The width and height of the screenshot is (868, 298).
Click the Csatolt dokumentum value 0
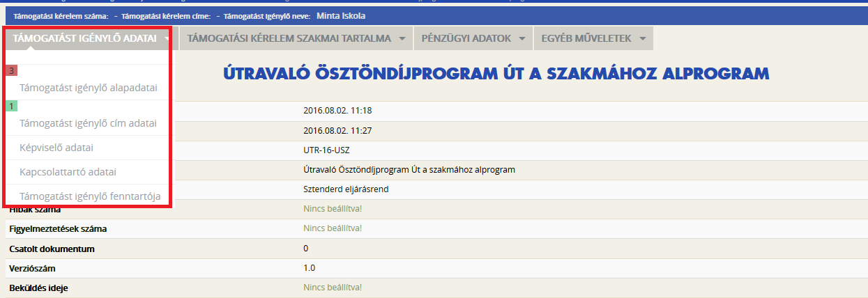click(x=306, y=249)
